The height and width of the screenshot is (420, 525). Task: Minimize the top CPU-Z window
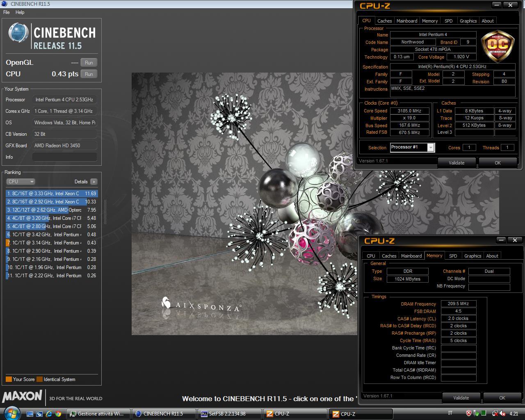[x=497, y=5]
